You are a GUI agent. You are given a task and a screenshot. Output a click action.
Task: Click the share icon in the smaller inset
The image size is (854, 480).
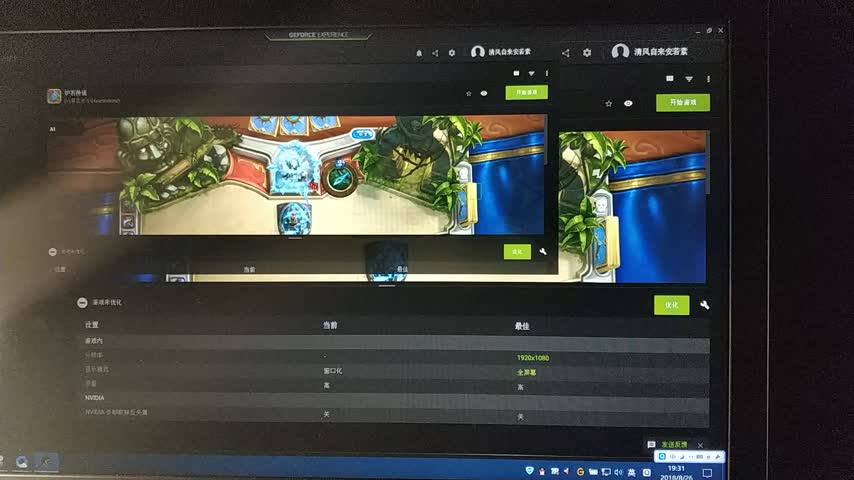(435, 53)
